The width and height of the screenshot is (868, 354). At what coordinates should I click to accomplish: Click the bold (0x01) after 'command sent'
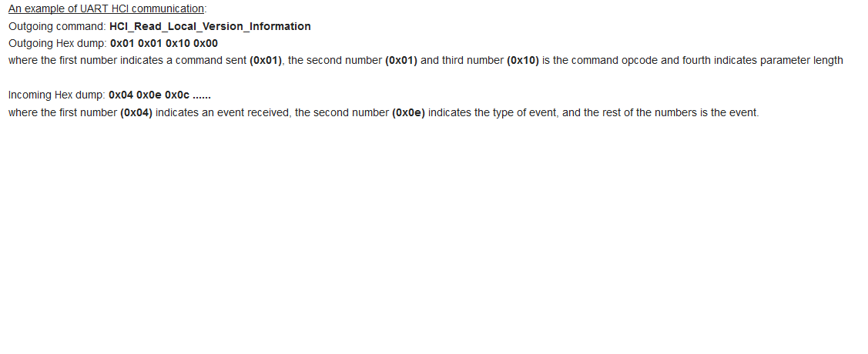266,60
